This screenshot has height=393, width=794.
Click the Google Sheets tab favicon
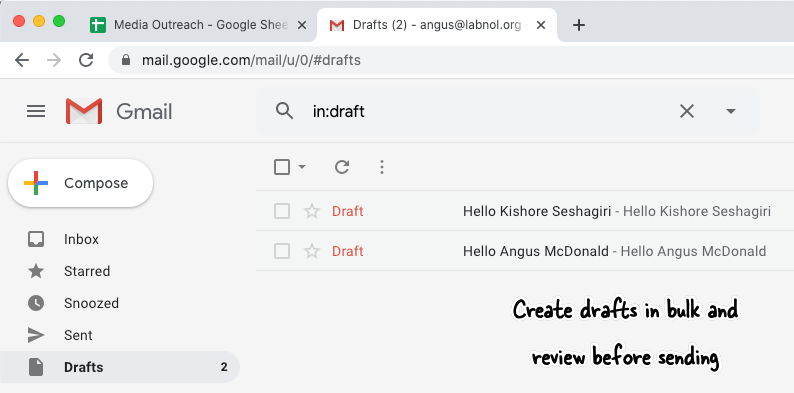98,25
